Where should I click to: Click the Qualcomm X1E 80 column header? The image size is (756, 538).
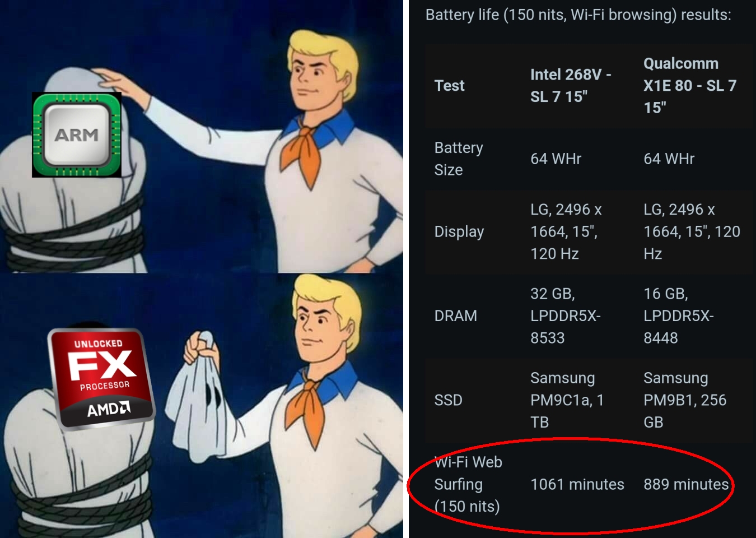point(690,86)
